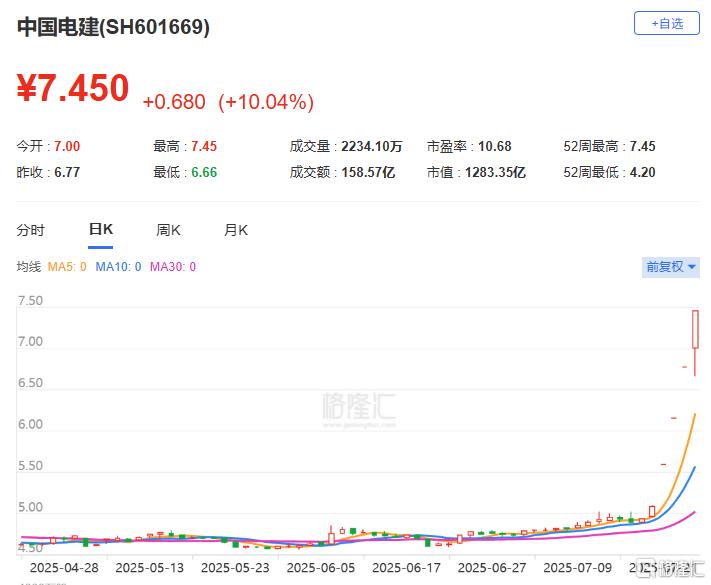Click the 均线 label

(29, 267)
